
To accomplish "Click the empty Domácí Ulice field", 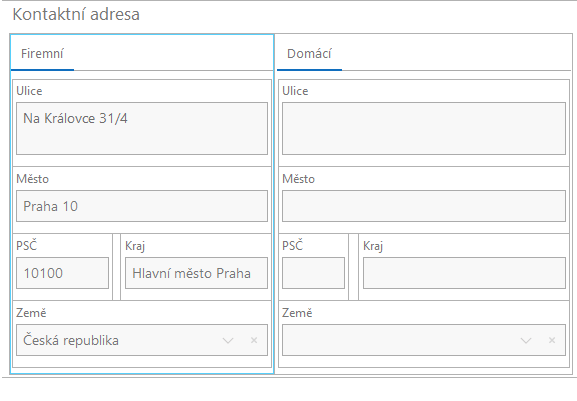I will coord(424,128).
